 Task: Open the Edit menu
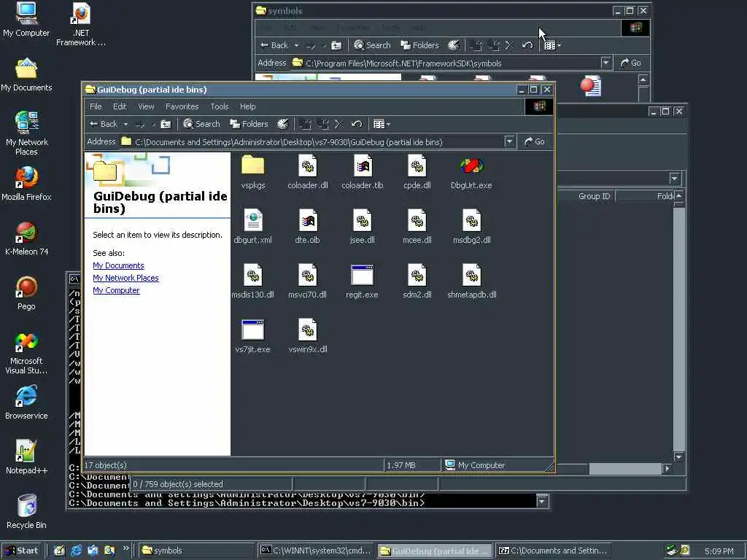click(120, 106)
